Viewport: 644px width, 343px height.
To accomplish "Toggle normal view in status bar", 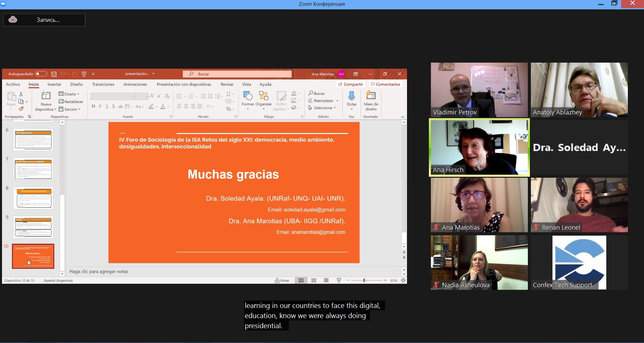I will pos(301,280).
